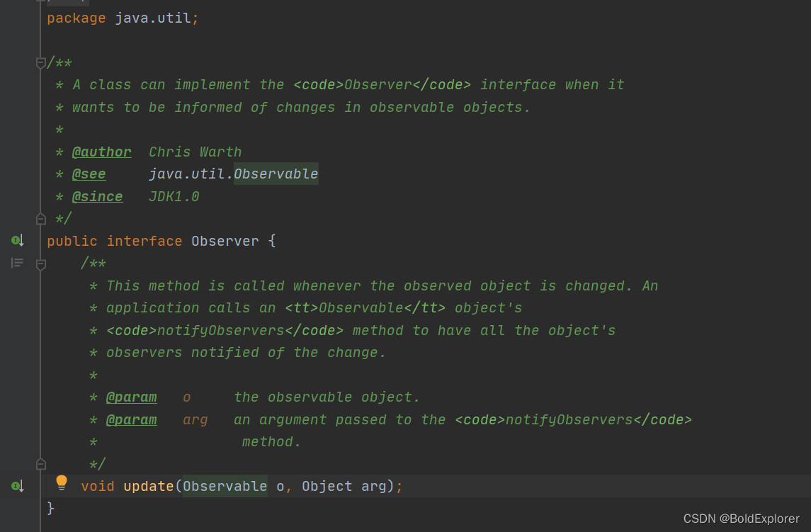Click the Observer interface name

(x=225, y=240)
